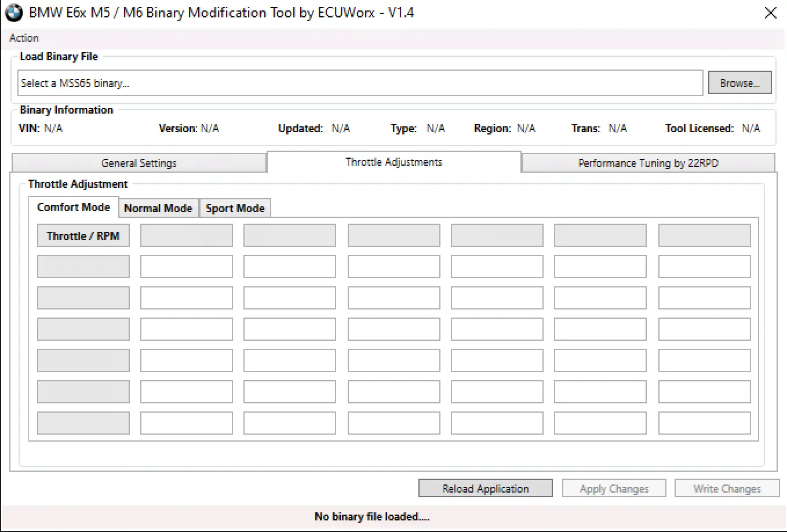The height and width of the screenshot is (532, 787).
Task: Select the Comfort Mode tab
Action: click(x=74, y=207)
